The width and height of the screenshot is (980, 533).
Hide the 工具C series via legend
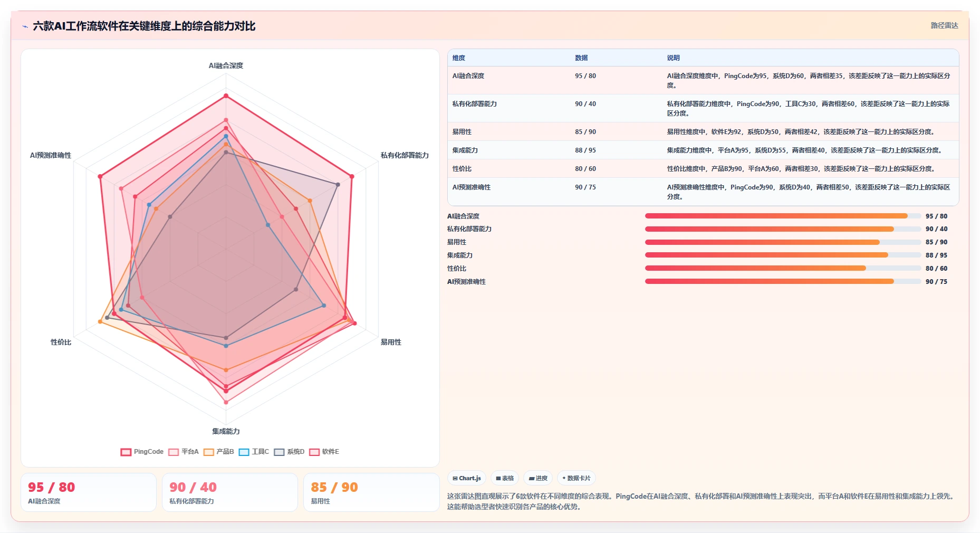point(254,452)
